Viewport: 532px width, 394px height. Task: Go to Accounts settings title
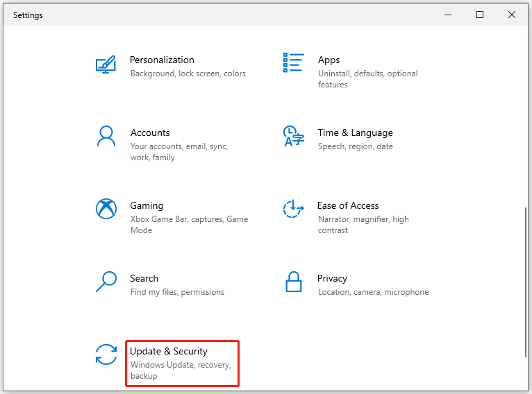150,132
